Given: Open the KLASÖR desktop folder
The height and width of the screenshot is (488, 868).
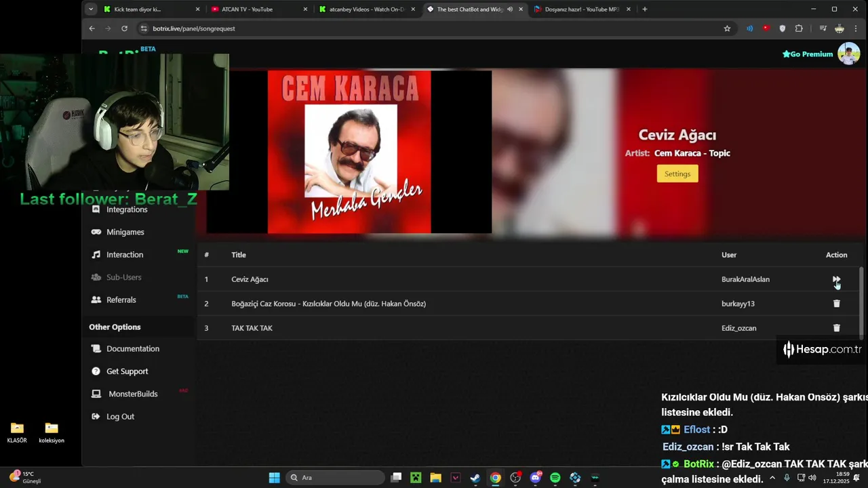Looking at the screenshot, I should (x=17, y=432).
